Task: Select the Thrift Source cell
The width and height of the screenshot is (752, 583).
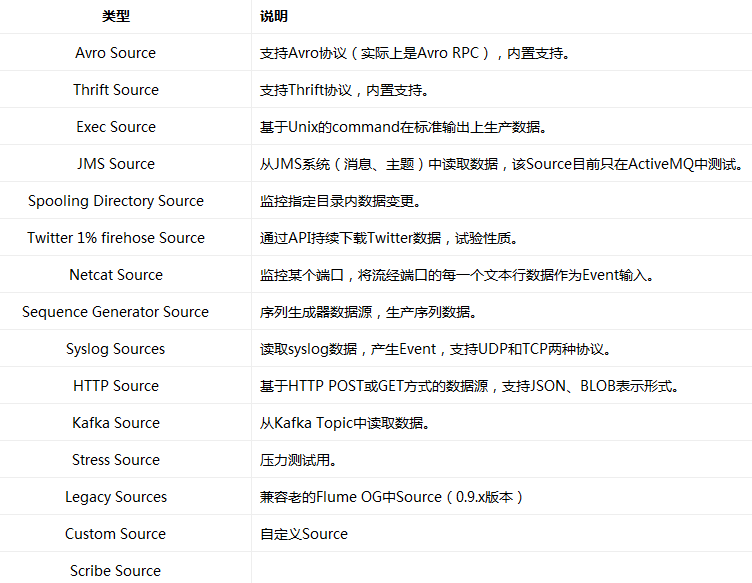Action: 116,90
